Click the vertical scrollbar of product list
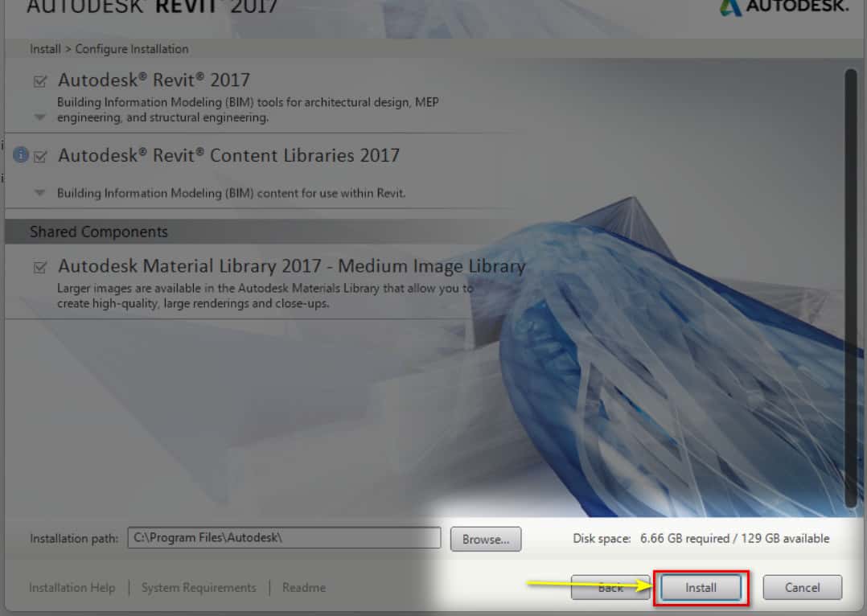This screenshot has width=867, height=616. (851, 288)
